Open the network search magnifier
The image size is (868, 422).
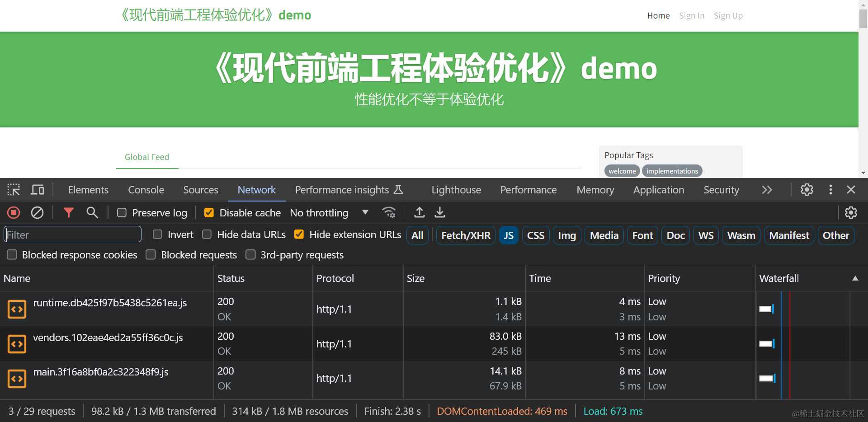pos(92,213)
